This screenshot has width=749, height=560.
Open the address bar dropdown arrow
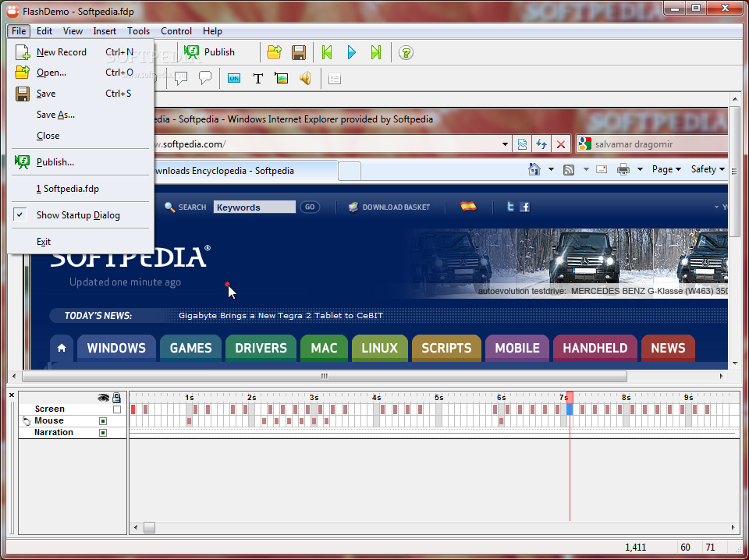[505, 144]
